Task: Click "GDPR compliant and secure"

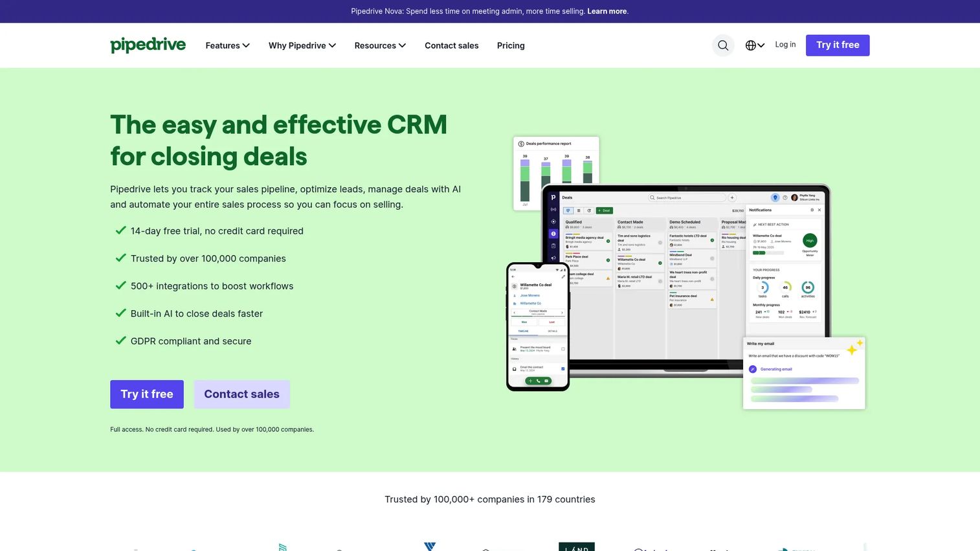Action: click(x=191, y=341)
